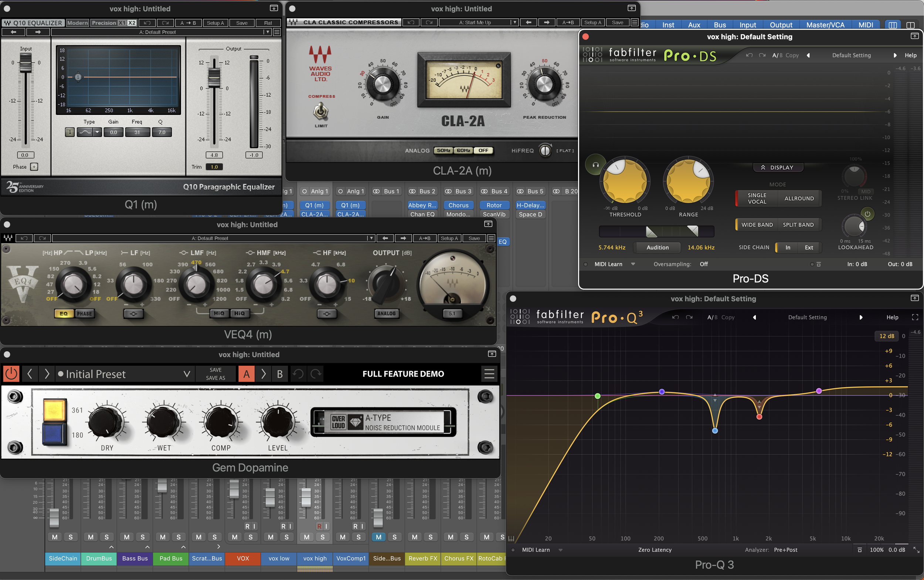Switch to the Output mixer tab
The height and width of the screenshot is (580, 924).
781,25
